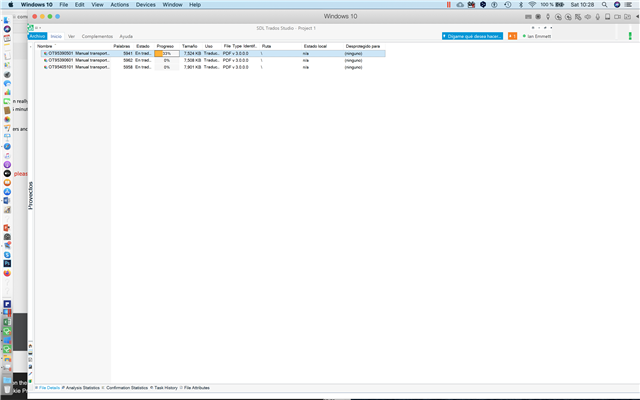Switch to the Inicio ribbon tab

click(56, 36)
